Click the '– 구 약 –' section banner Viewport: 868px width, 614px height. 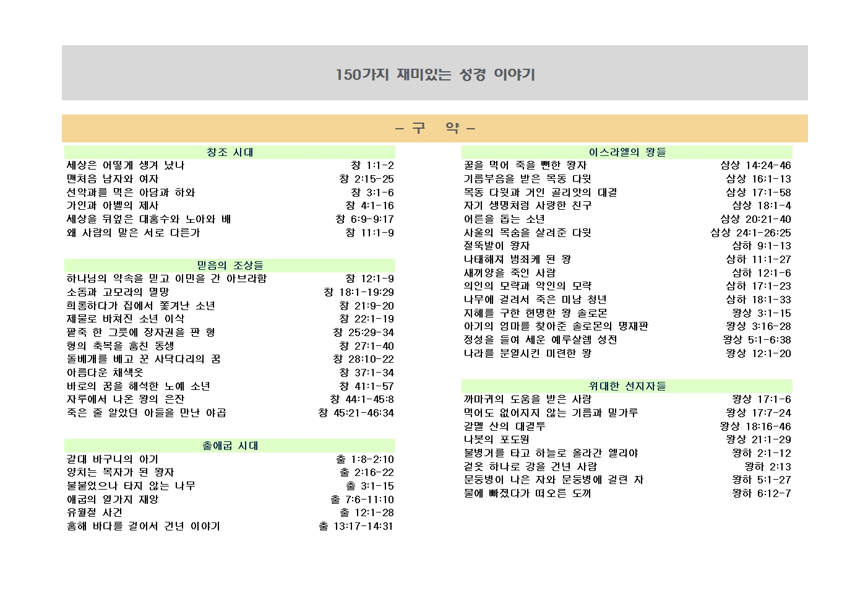435,128
